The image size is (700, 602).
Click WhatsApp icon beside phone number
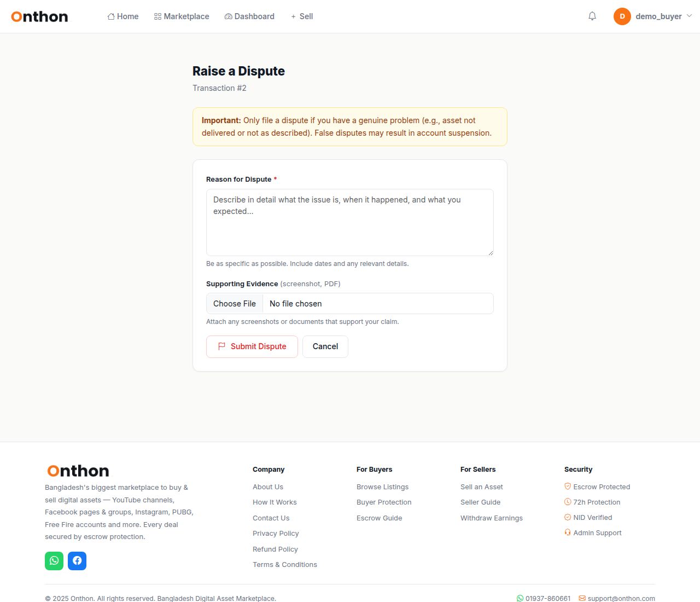pos(520,598)
